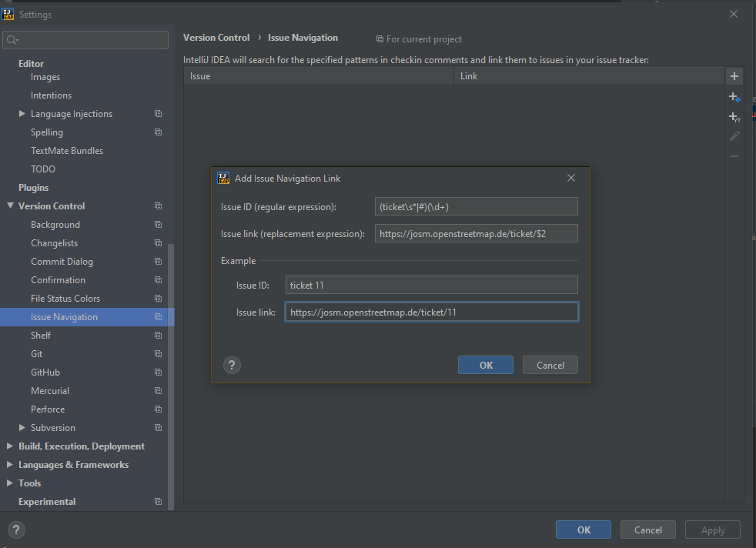Click the pencil edit icon in the side toolbar
The height and width of the screenshot is (548, 756).
click(x=734, y=136)
